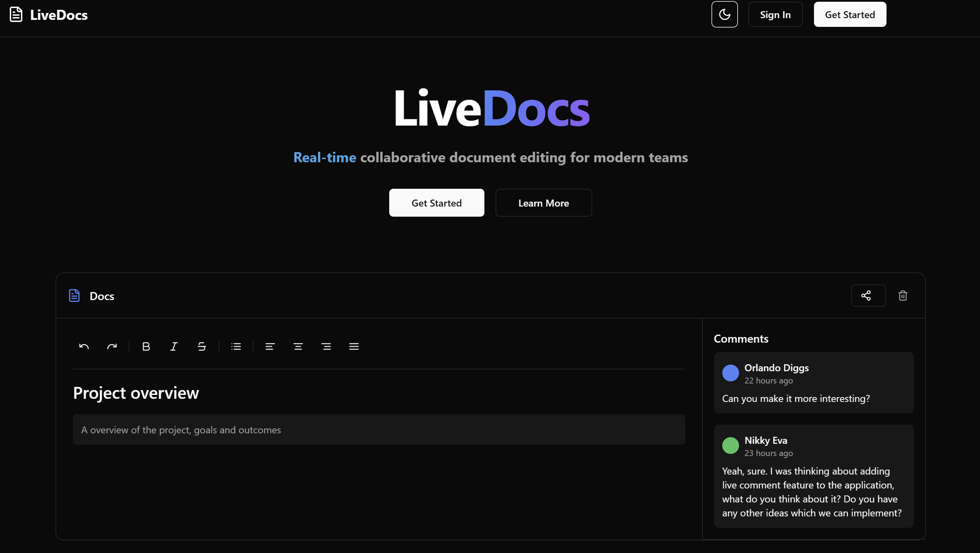Screen dimensions: 980x553
Task: Justify the text alignment
Action: [354, 346]
